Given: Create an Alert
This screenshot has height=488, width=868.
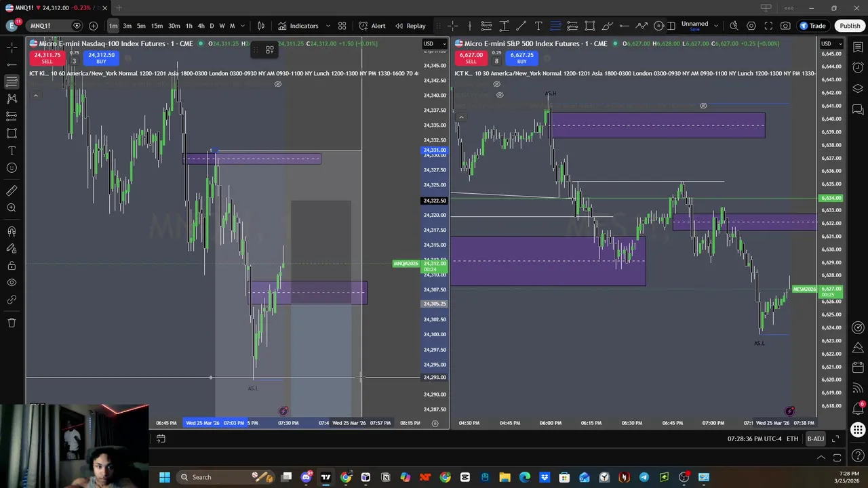Looking at the screenshot, I should [372, 26].
